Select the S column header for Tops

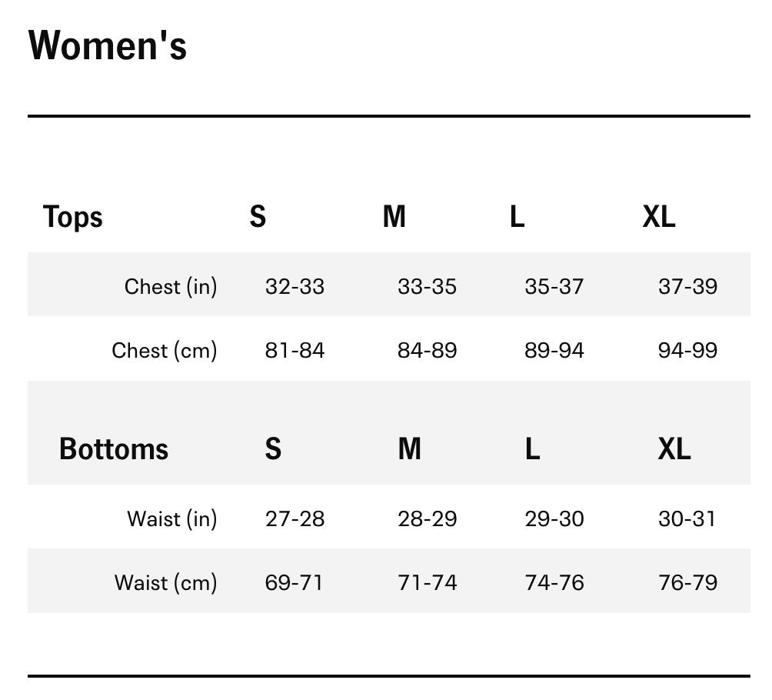(258, 217)
